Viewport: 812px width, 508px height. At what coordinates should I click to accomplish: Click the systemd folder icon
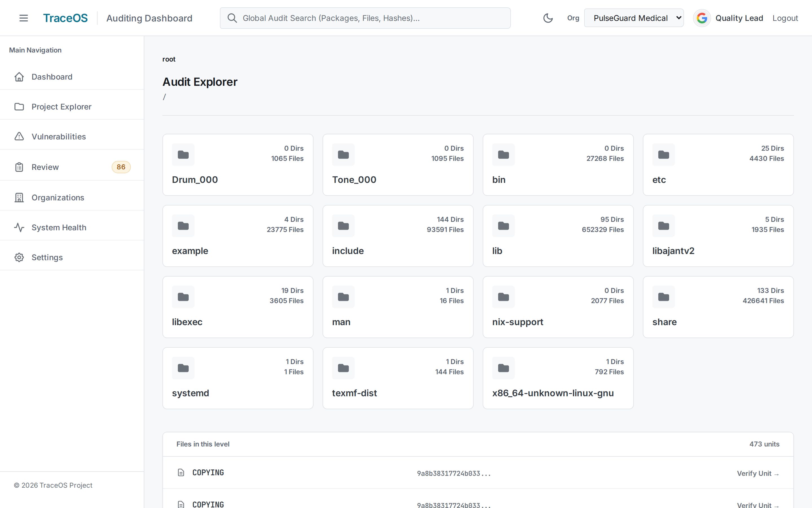(x=183, y=368)
